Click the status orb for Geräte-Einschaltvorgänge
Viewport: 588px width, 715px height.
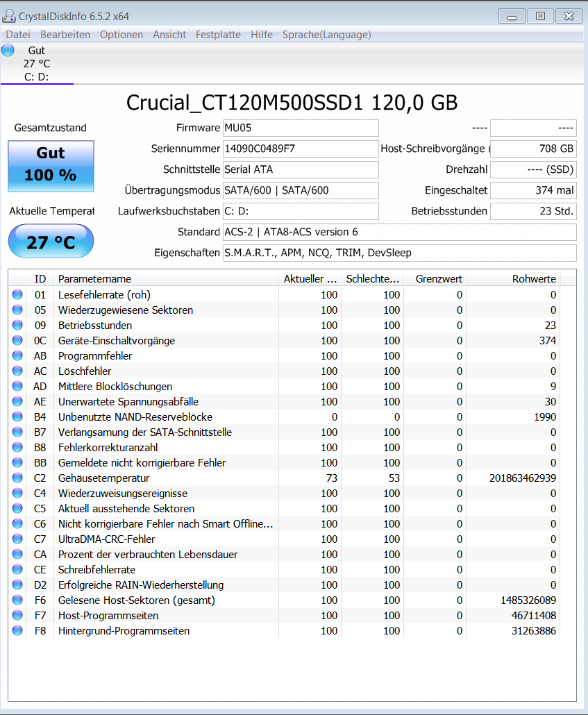pos(17,340)
